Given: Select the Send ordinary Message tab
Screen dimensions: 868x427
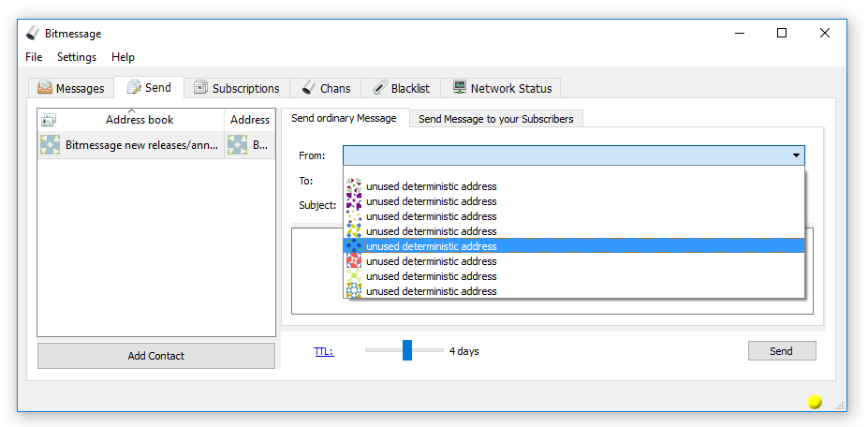Looking at the screenshot, I should 344,118.
